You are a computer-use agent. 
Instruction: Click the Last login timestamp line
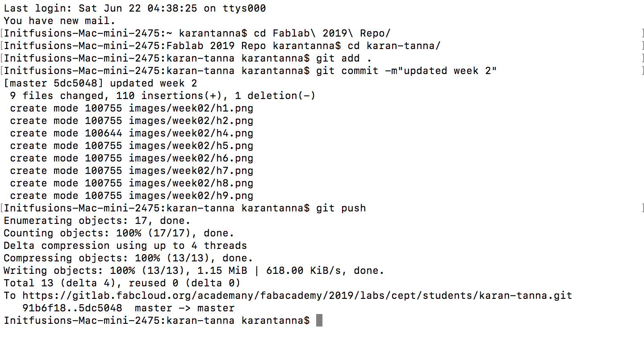135,8
